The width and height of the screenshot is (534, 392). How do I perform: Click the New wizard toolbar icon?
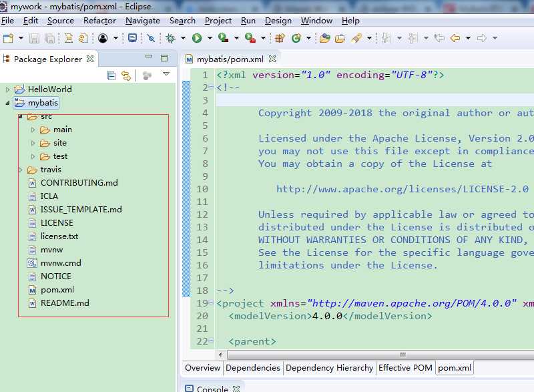click(8, 38)
